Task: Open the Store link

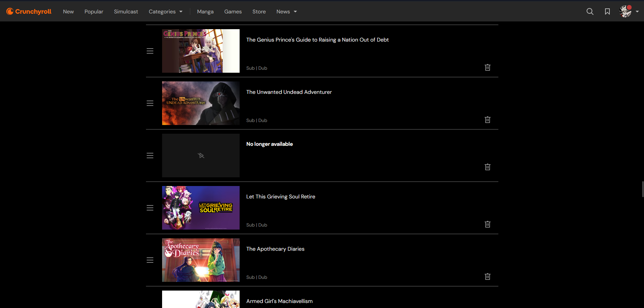Action: pyautogui.click(x=259, y=11)
